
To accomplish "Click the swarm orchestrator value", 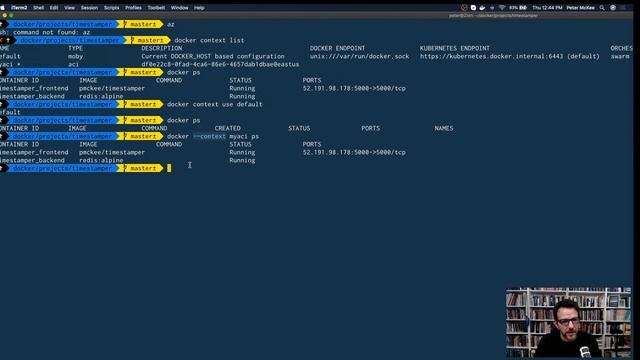I will click(620, 56).
